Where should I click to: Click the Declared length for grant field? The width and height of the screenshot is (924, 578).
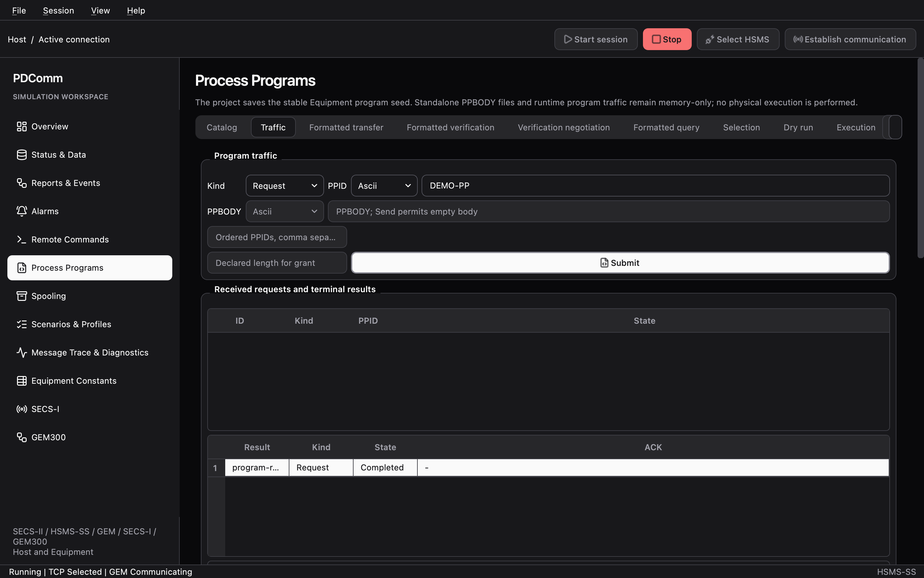tap(277, 263)
